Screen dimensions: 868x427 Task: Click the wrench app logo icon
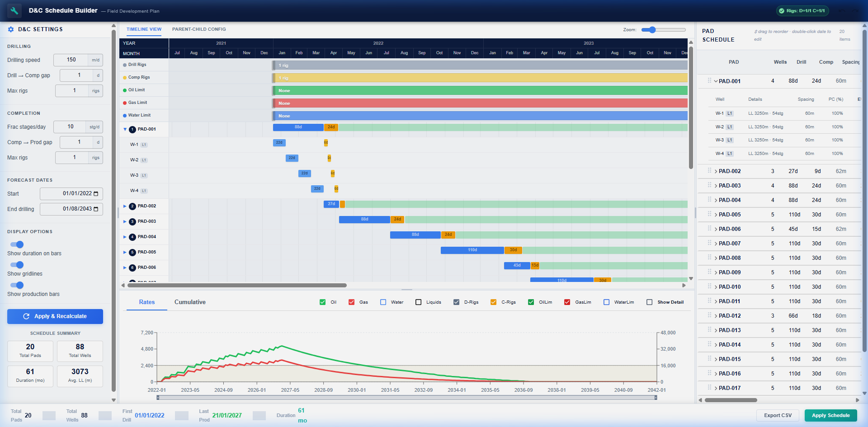click(x=14, y=11)
